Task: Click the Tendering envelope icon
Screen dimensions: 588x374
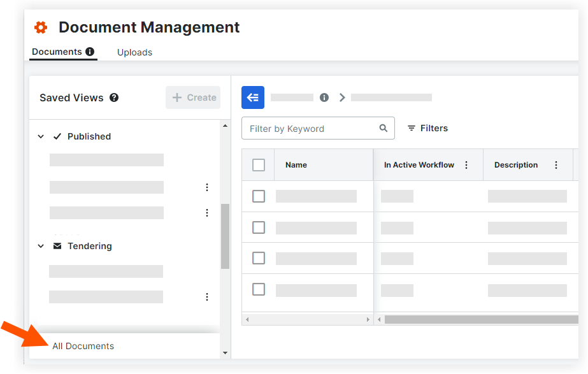Action: point(57,246)
